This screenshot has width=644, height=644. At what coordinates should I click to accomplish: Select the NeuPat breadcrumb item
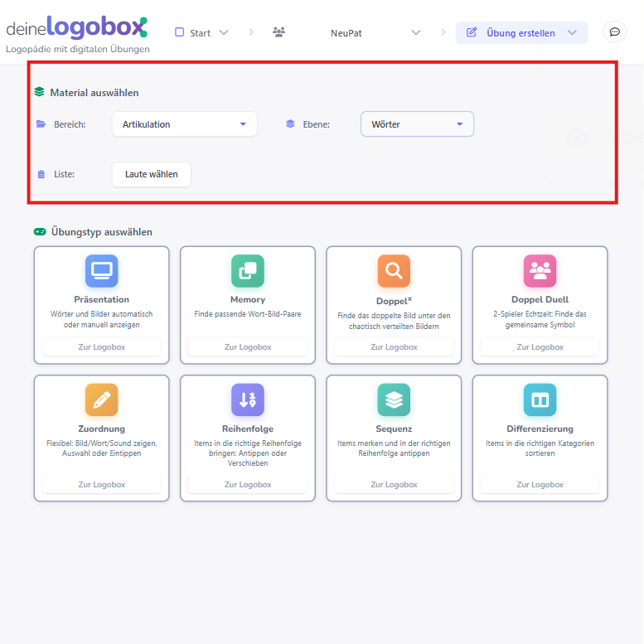pos(346,33)
